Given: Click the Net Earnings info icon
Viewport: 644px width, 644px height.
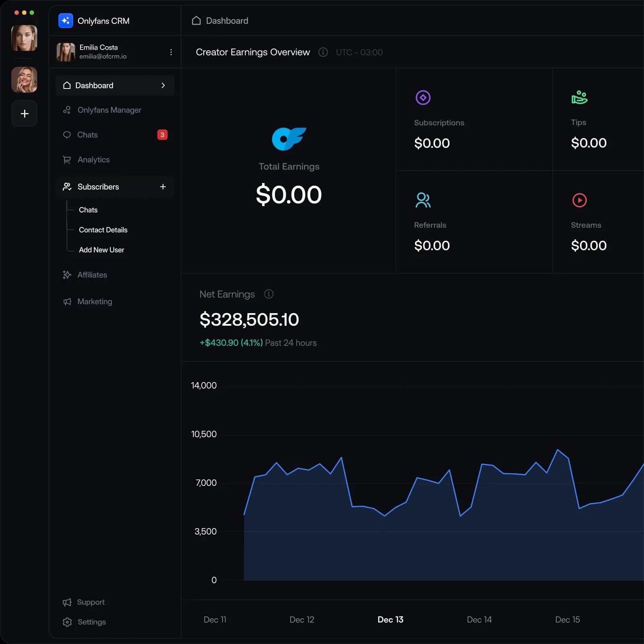Looking at the screenshot, I should pyautogui.click(x=268, y=294).
